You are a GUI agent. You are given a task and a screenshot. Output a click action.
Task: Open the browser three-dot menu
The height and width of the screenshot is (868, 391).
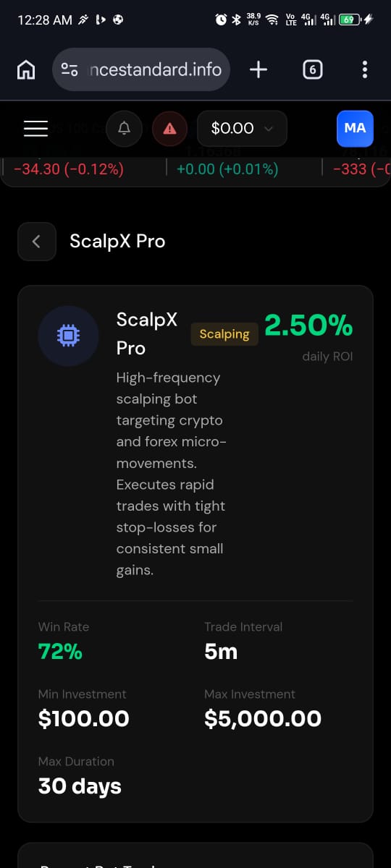point(364,69)
